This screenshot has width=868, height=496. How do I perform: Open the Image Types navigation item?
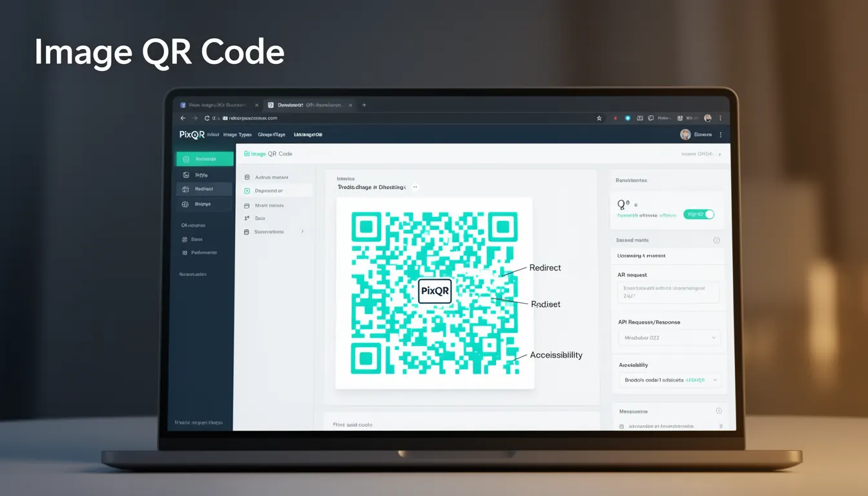[237, 134]
